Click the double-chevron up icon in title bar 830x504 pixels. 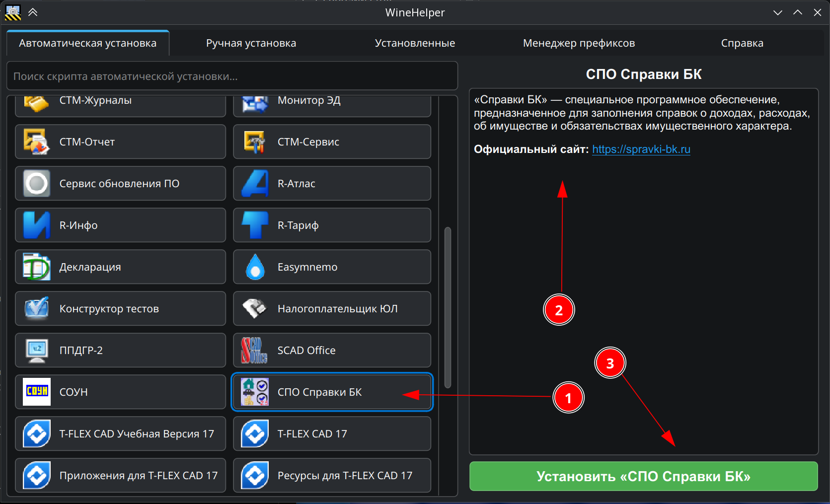(33, 12)
